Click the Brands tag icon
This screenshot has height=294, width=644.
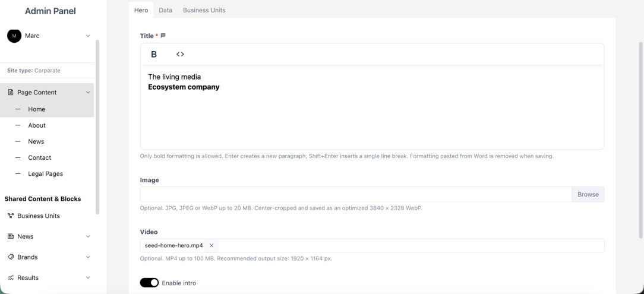(11, 257)
